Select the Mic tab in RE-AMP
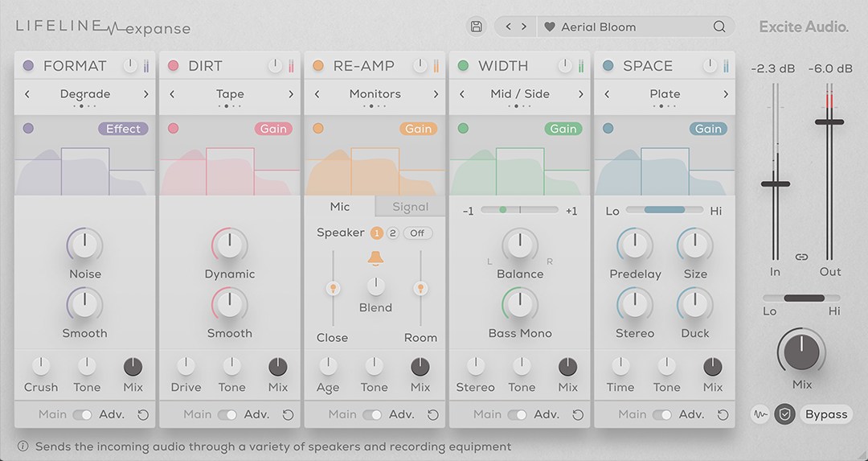Image resolution: width=868 pixels, height=461 pixels. click(x=340, y=207)
